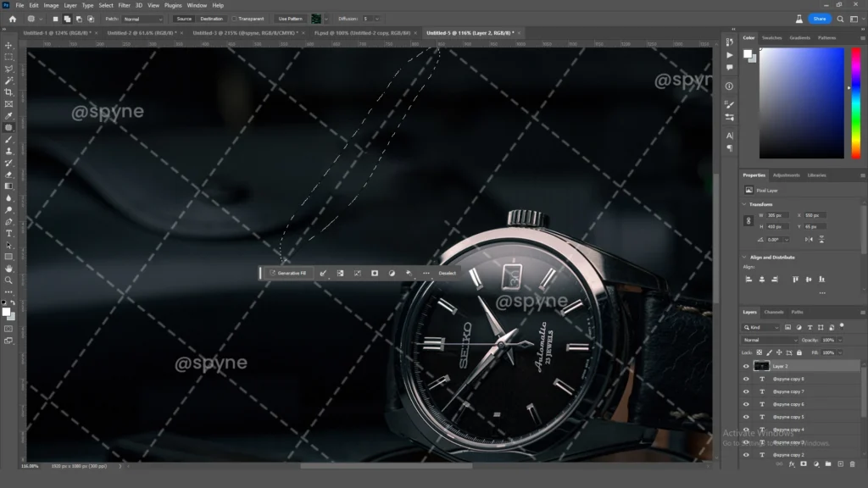Select the Lasso tool

point(8,69)
